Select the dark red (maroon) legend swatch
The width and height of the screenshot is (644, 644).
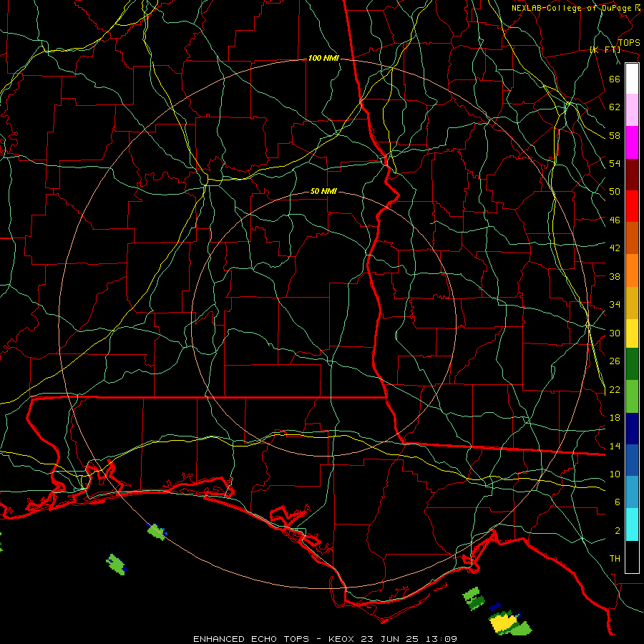(632, 174)
